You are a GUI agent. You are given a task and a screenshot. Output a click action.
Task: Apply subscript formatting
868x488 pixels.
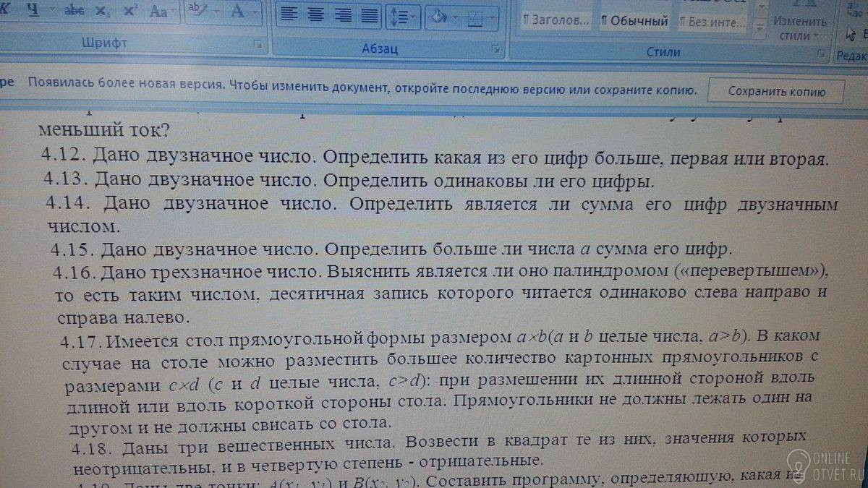pos(103,12)
